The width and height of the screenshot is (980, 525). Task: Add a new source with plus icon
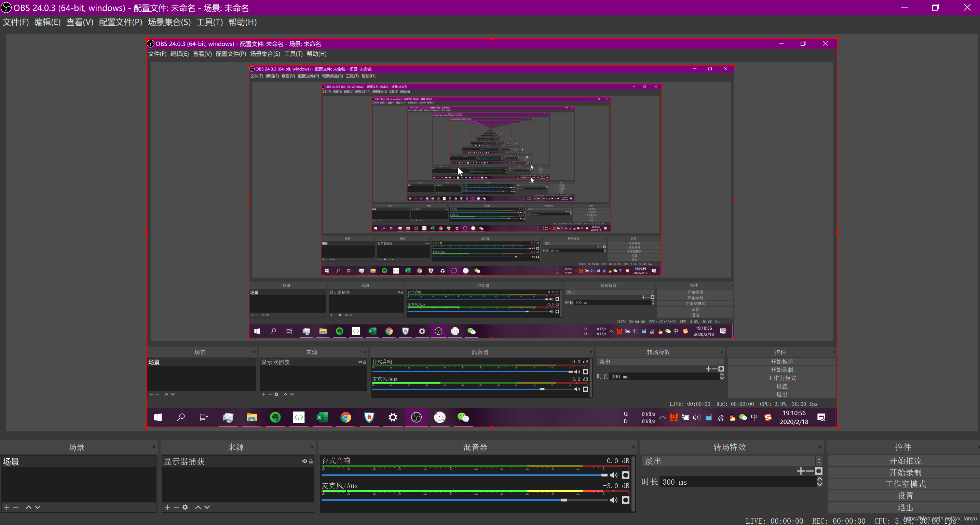click(x=167, y=507)
